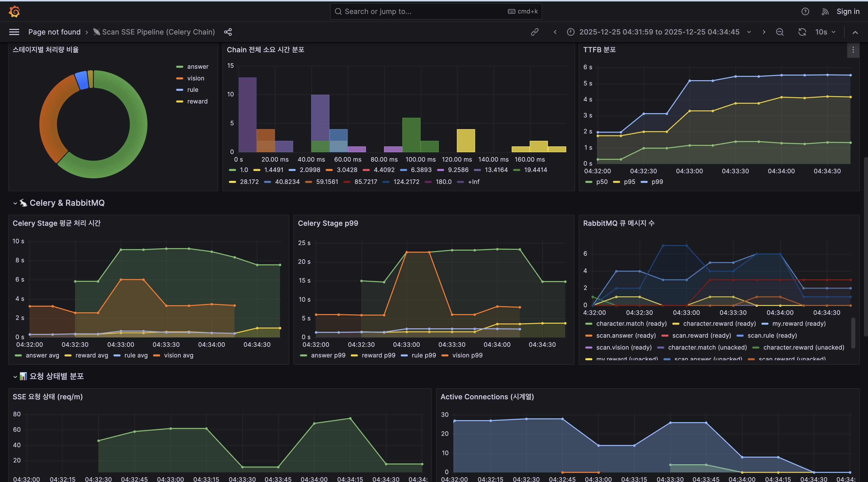Screen dimensions: 868x482
Task: Click the Sign in link
Action: pos(848,11)
